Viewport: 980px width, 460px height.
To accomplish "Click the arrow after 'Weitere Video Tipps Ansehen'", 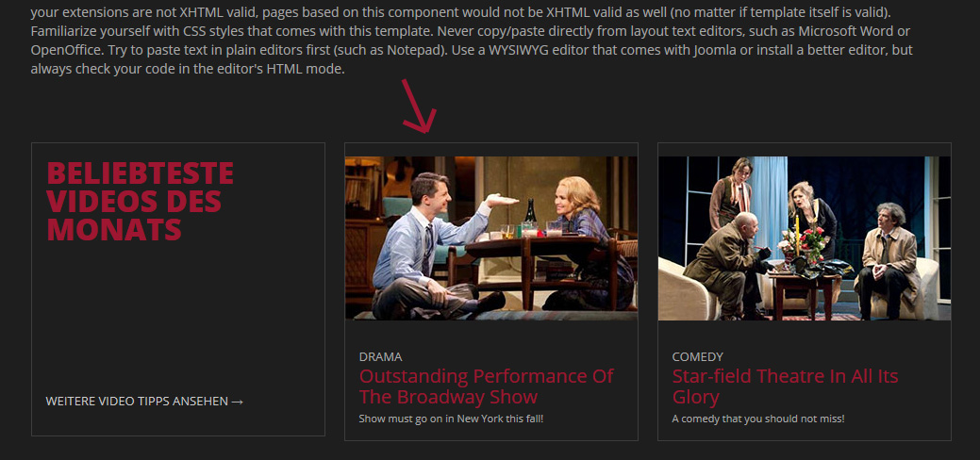I will 237,402.
